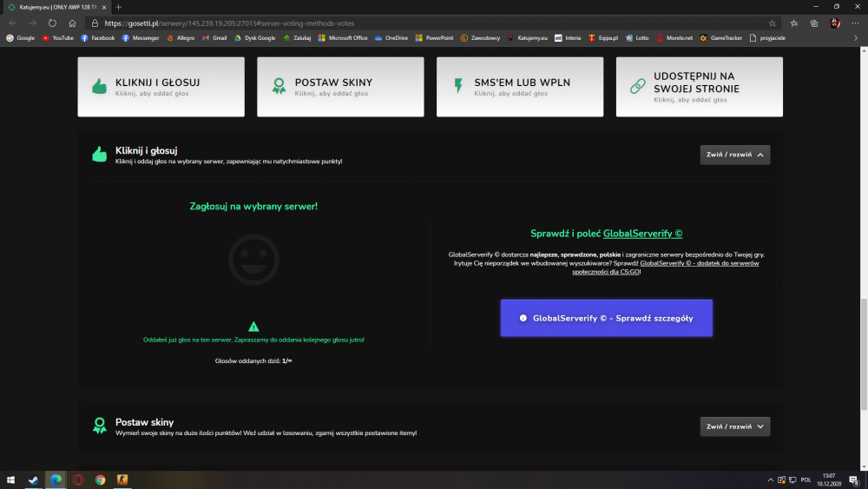Open the taskbar clock and date
Viewport: 868px width, 489px height.
click(829, 480)
